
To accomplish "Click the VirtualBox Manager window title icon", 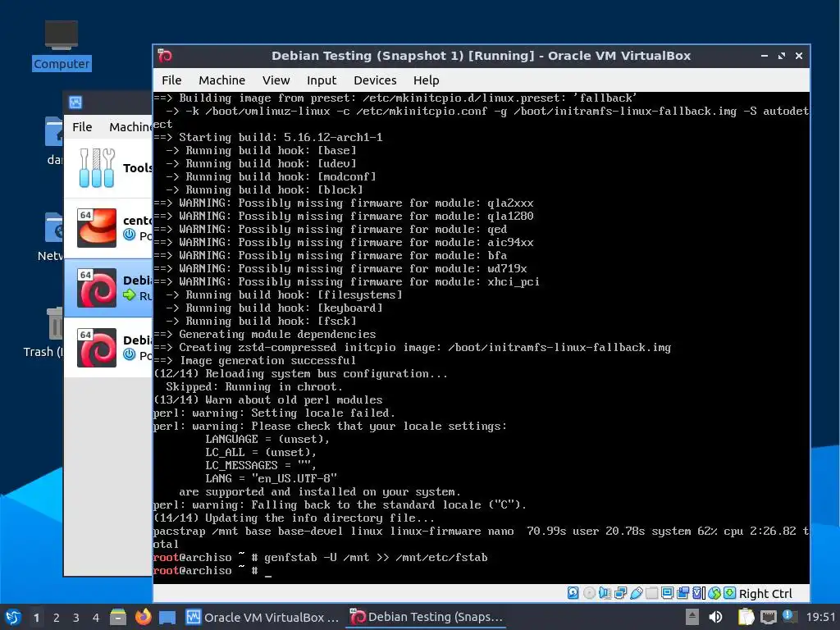I will tap(75, 102).
